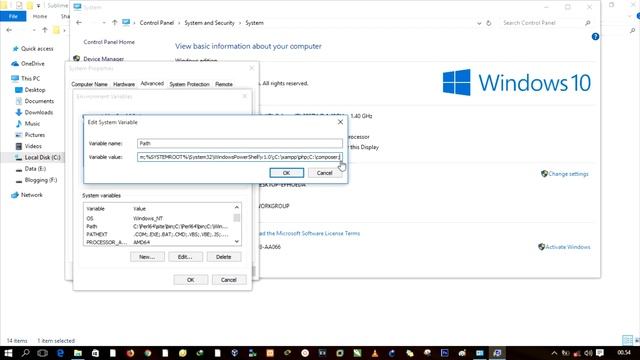Open Documents in navigation pane
The image size is (640, 360).
39,101
